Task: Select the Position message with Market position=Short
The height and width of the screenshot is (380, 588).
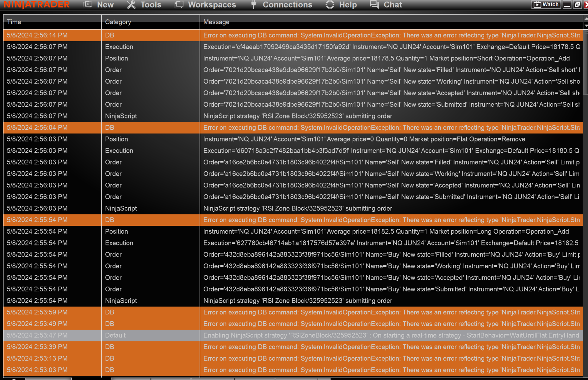Action: pyautogui.click(x=391, y=58)
